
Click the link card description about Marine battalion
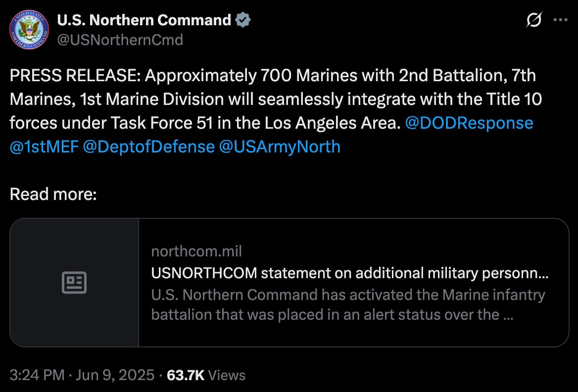point(347,304)
